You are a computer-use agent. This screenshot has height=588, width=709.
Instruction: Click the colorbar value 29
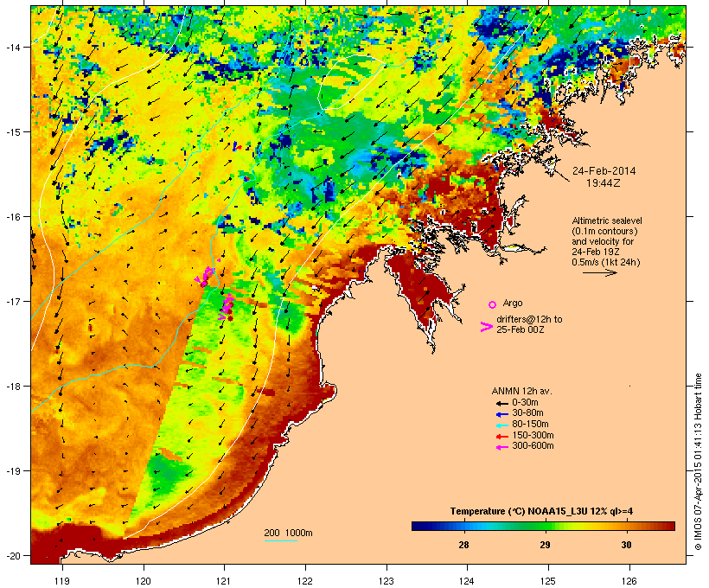(x=545, y=545)
